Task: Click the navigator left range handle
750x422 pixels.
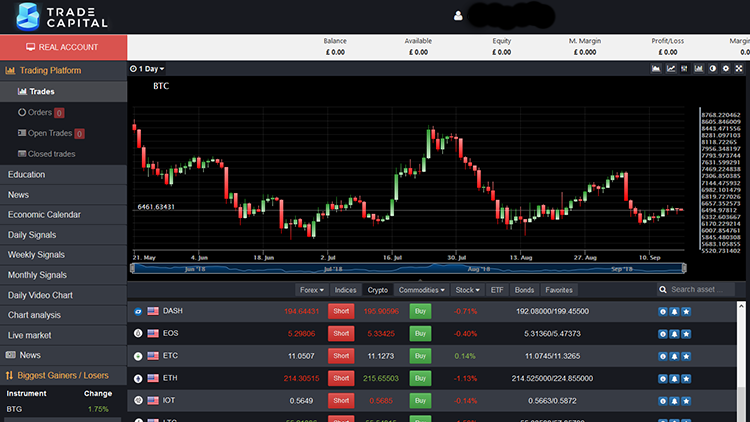Action: coord(132,268)
